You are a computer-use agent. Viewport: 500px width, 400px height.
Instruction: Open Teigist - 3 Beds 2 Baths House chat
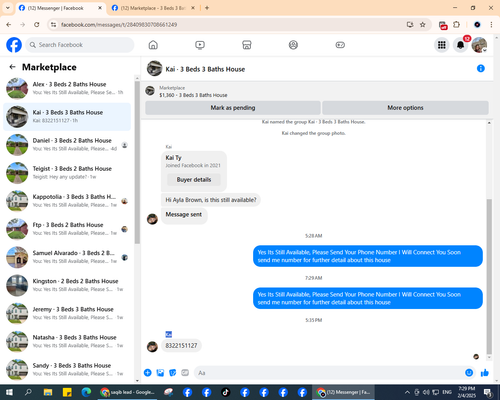67,173
